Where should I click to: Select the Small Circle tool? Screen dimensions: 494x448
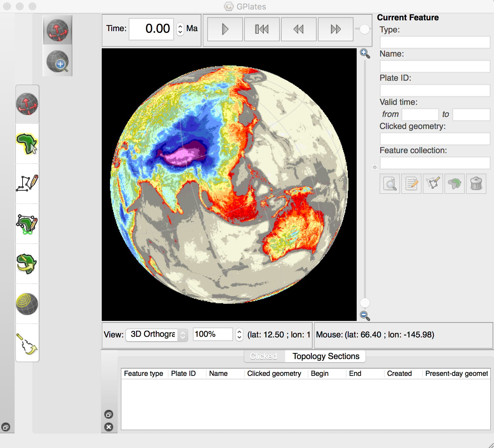pos(27,304)
